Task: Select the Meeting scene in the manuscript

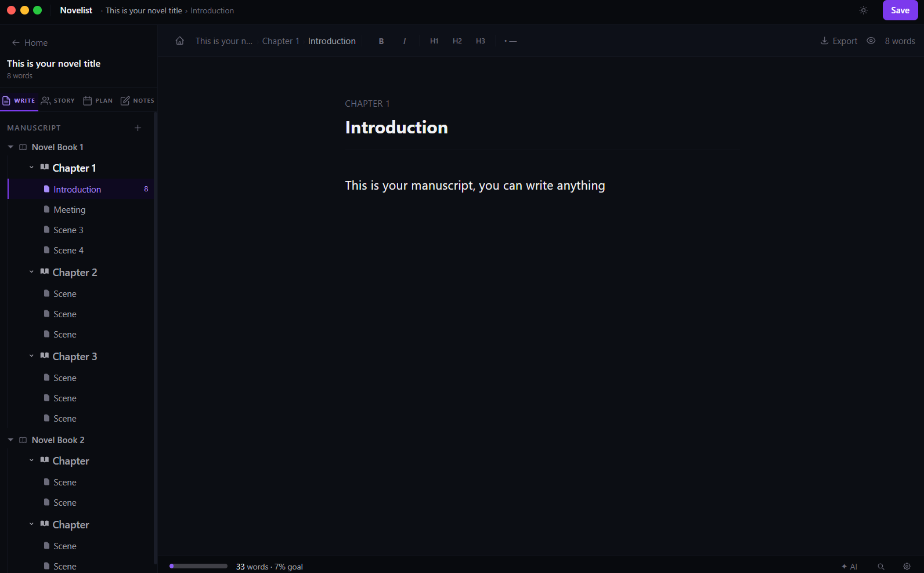Action: [70, 210]
